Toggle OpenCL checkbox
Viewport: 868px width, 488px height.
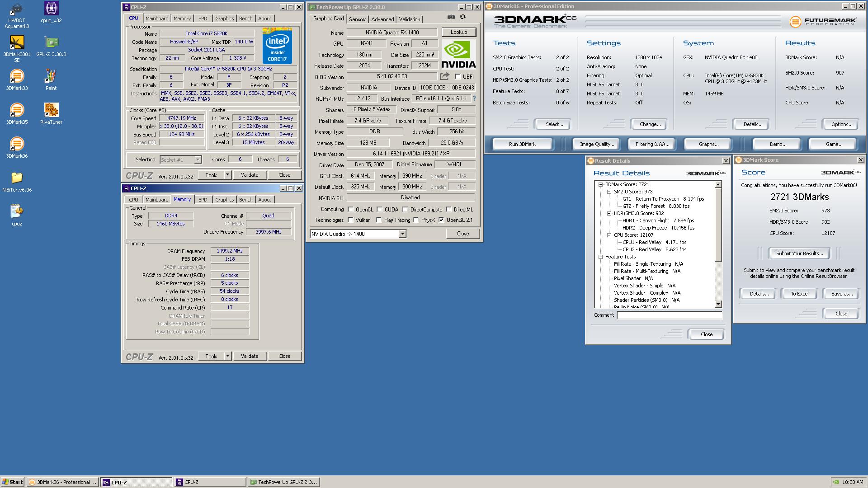coord(350,210)
